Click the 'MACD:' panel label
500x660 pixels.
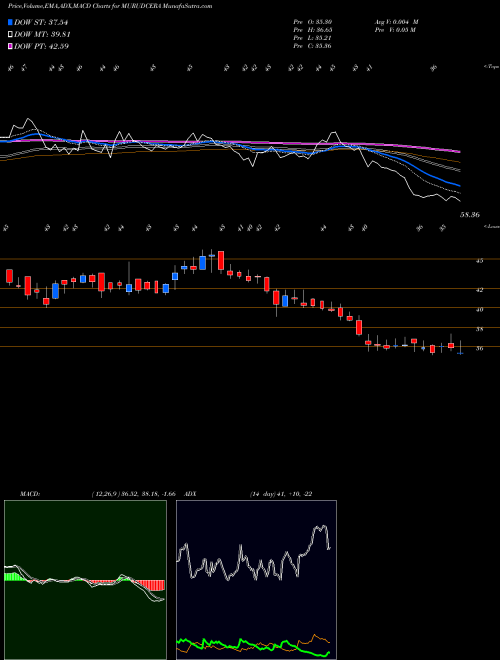pyautogui.click(x=30, y=494)
